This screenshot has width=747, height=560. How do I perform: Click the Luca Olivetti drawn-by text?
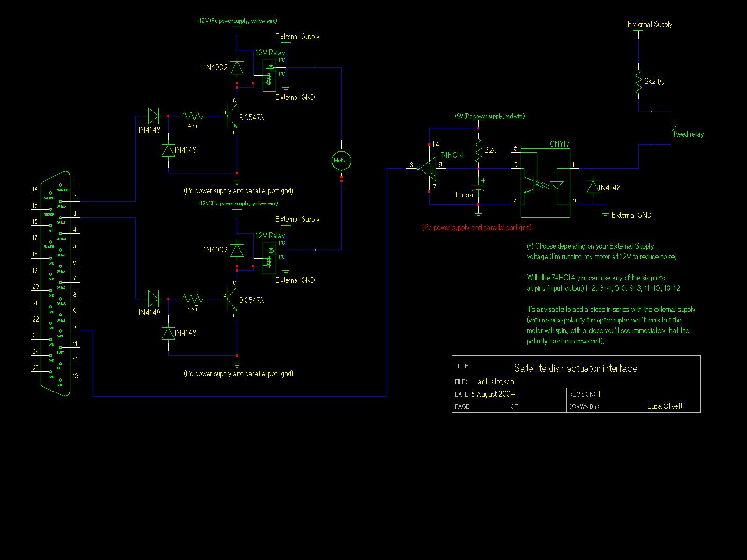click(665, 406)
